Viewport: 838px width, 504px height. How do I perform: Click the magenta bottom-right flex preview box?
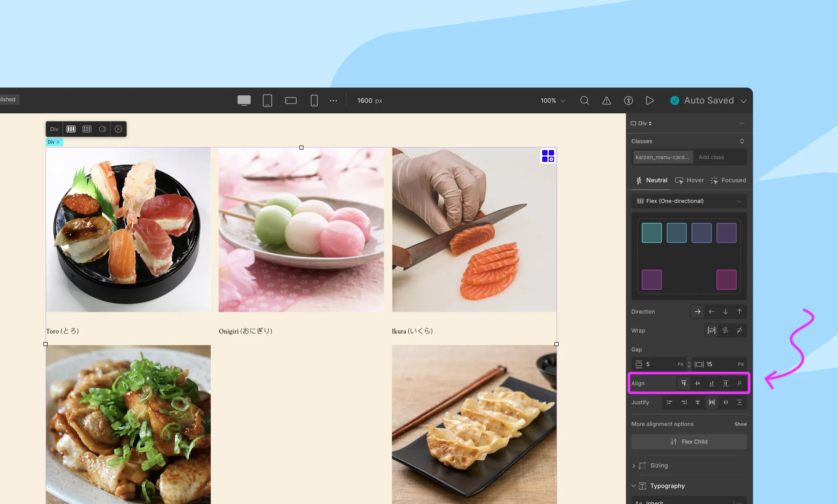pyautogui.click(x=726, y=279)
